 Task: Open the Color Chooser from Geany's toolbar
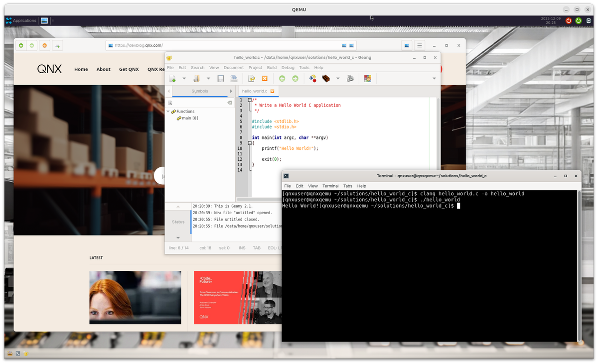point(367,78)
